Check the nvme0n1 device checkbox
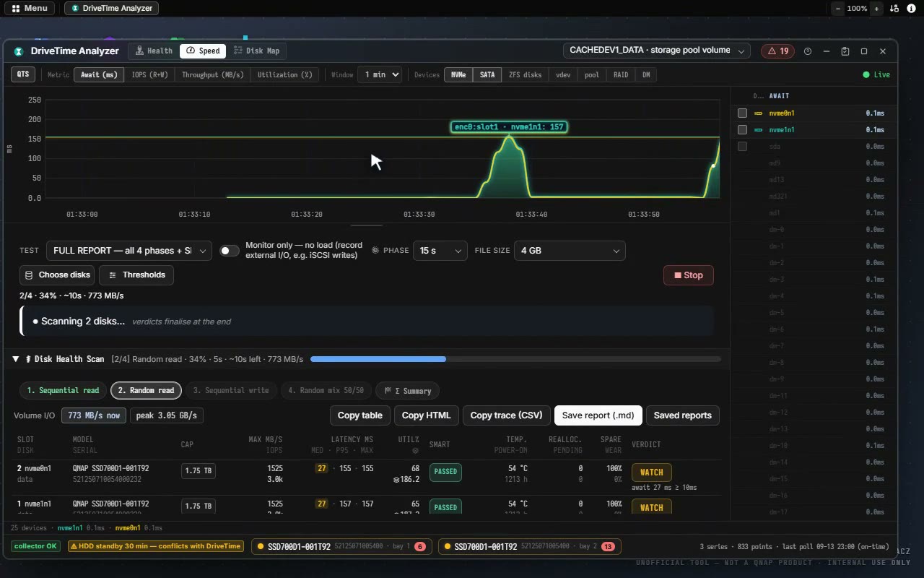The image size is (924, 578). click(x=742, y=113)
